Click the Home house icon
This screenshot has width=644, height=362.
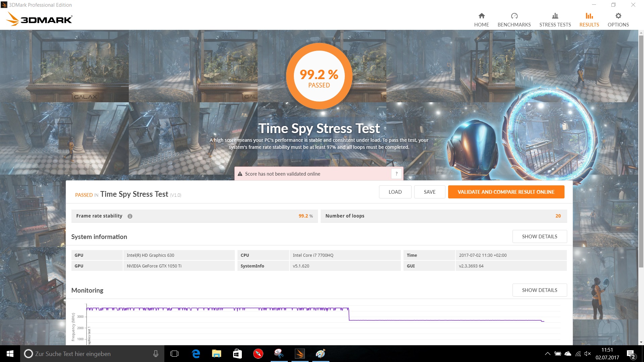pos(481,16)
